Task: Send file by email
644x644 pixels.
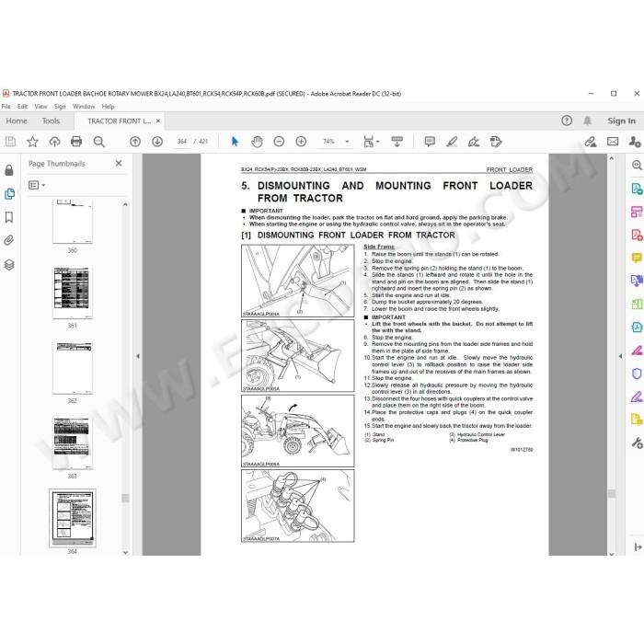Action: (613, 142)
